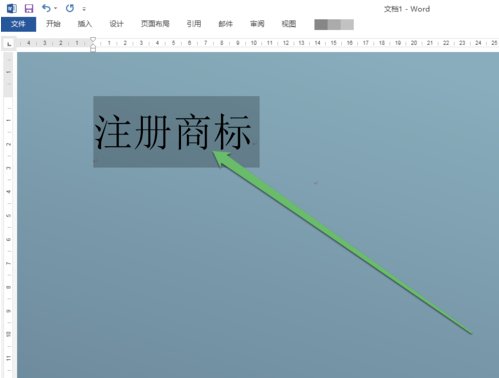
Task: Switch to the 邮件 tab
Action: pos(225,24)
